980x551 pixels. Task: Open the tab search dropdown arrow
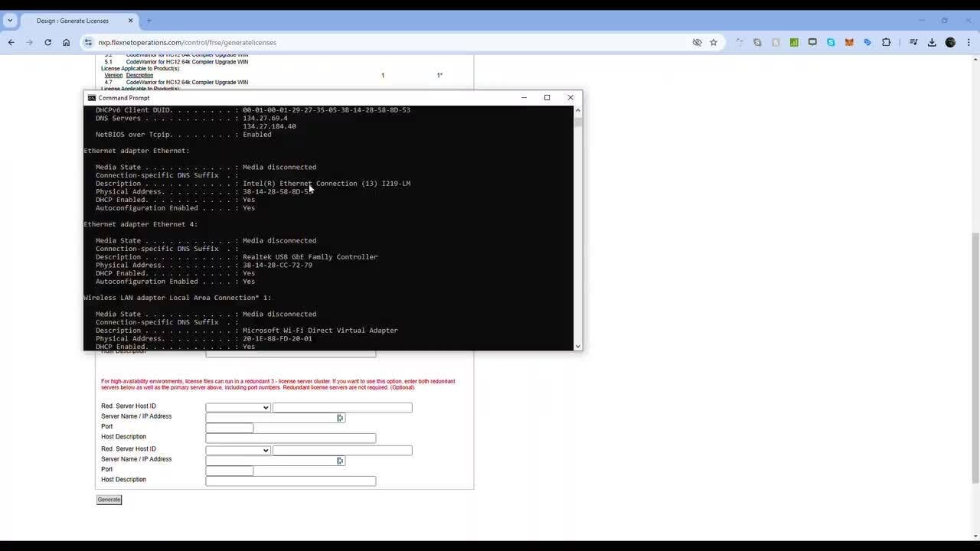(x=10, y=21)
